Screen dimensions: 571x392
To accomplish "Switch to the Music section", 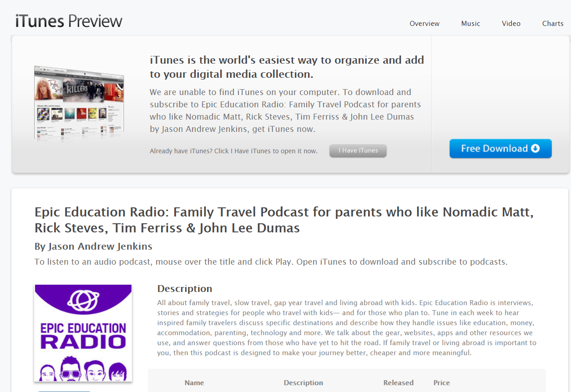I will [x=470, y=24].
